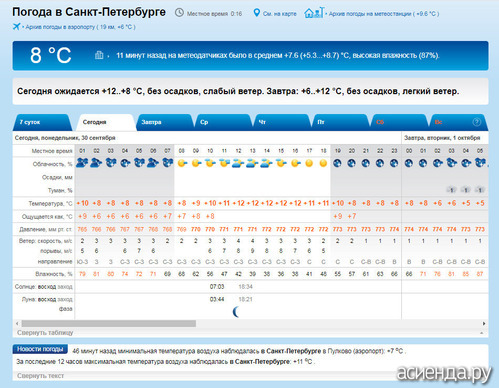499x388 pixels.
Task: Click the sunny icon at hour 18
Action: 323,163
